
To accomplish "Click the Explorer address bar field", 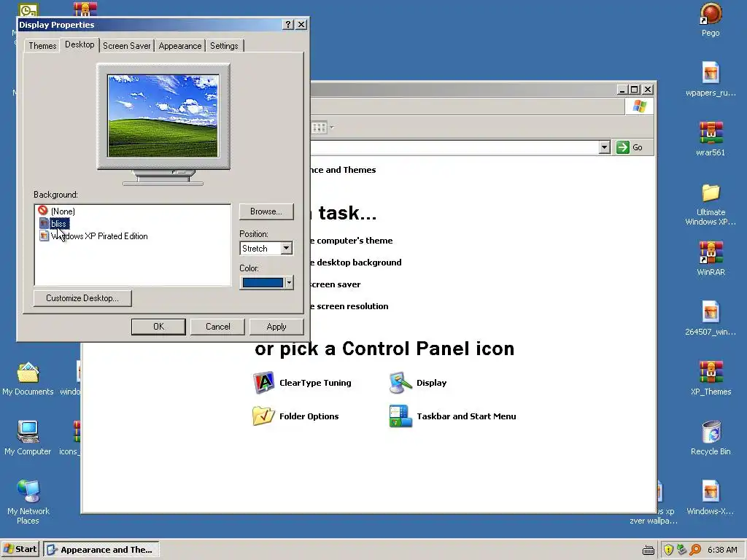I will (454, 147).
